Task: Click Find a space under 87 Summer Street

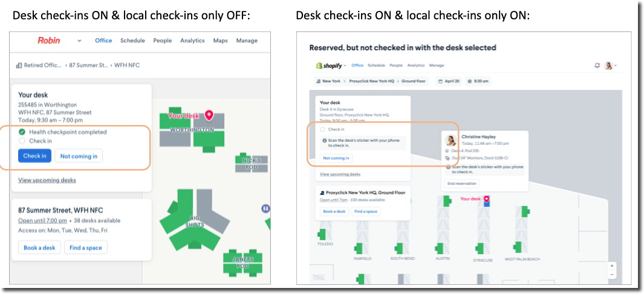Action: 85,248
